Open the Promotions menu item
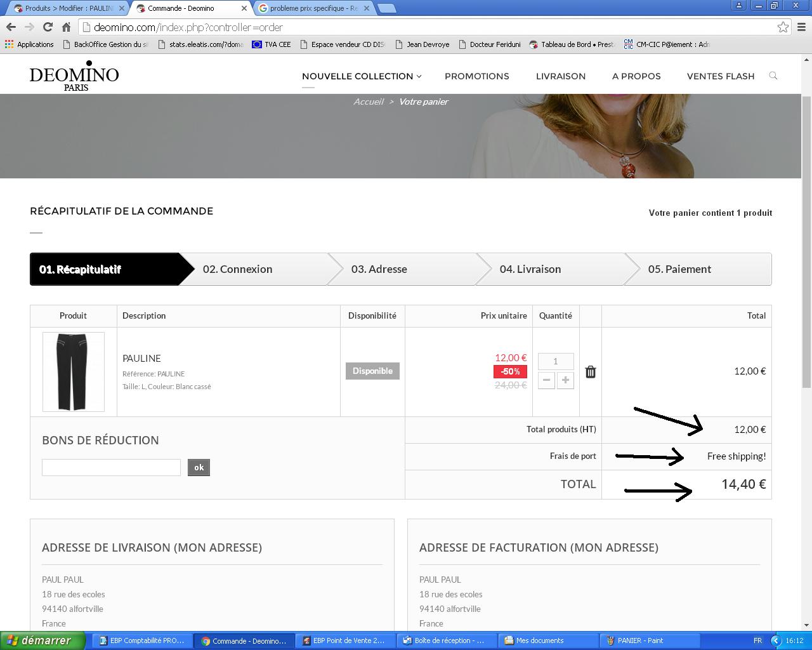Screen dimensions: 812x650 point(477,76)
